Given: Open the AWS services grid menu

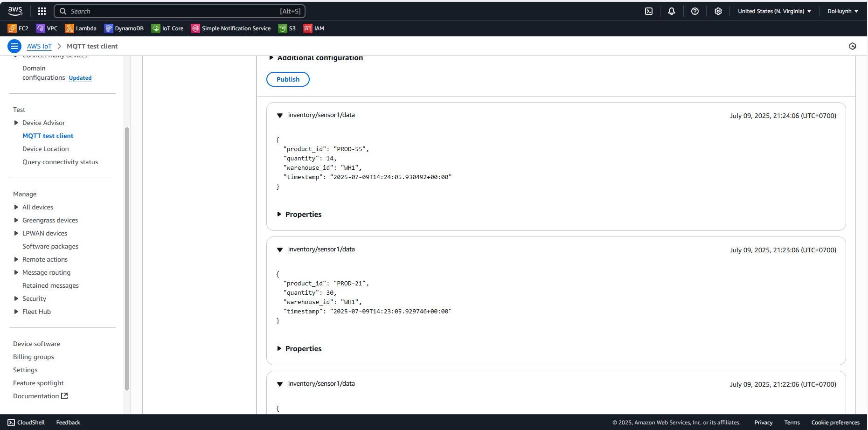Looking at the screenshot, I should [x=42, y=11].
